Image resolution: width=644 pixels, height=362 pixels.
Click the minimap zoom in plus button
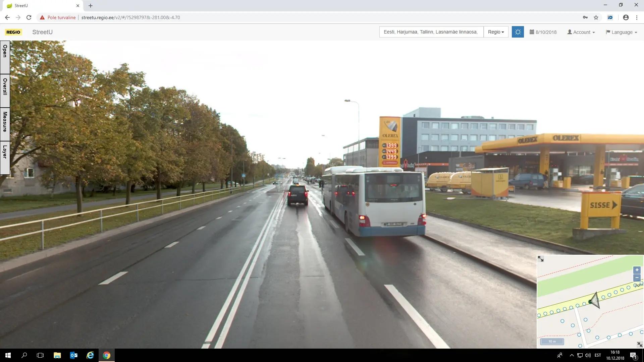637,270
